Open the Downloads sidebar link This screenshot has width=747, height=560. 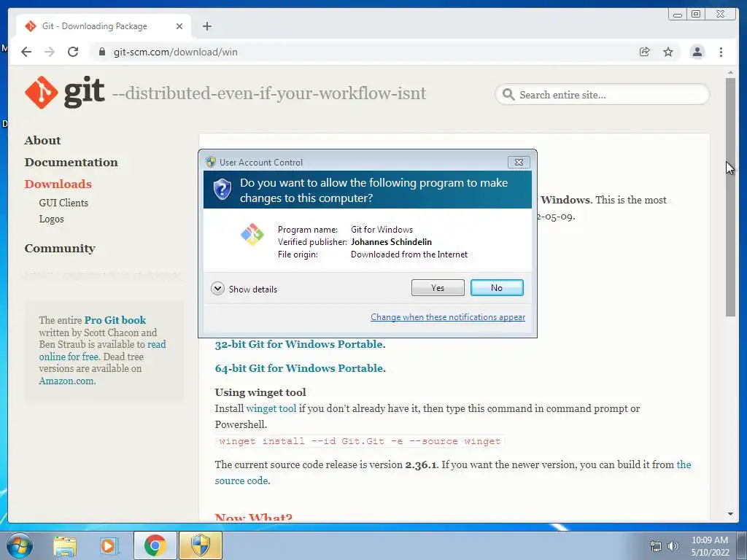(58, 184)
